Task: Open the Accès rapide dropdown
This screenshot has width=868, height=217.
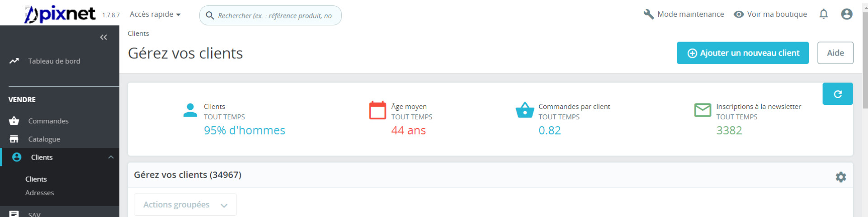Action: [155, 14]
